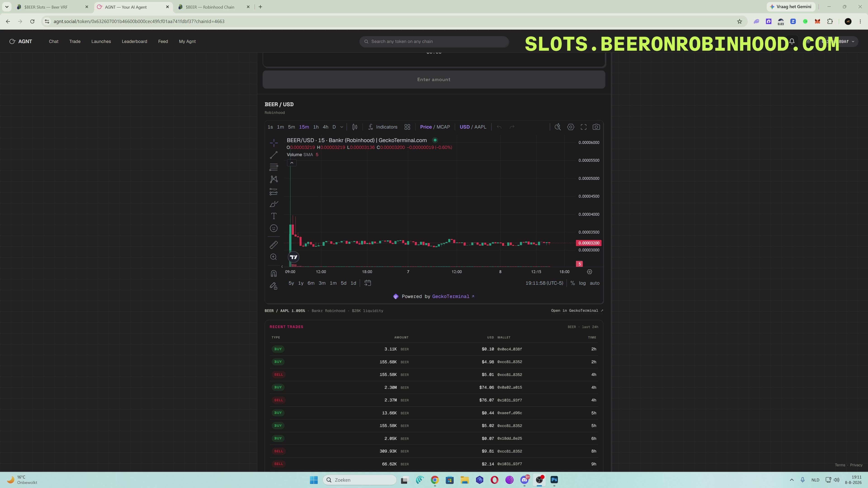Image resolution: width=868 pixels, height=488 pixels.
Task: Select the patterns drawing tool
Action: (x=274, y=179)
